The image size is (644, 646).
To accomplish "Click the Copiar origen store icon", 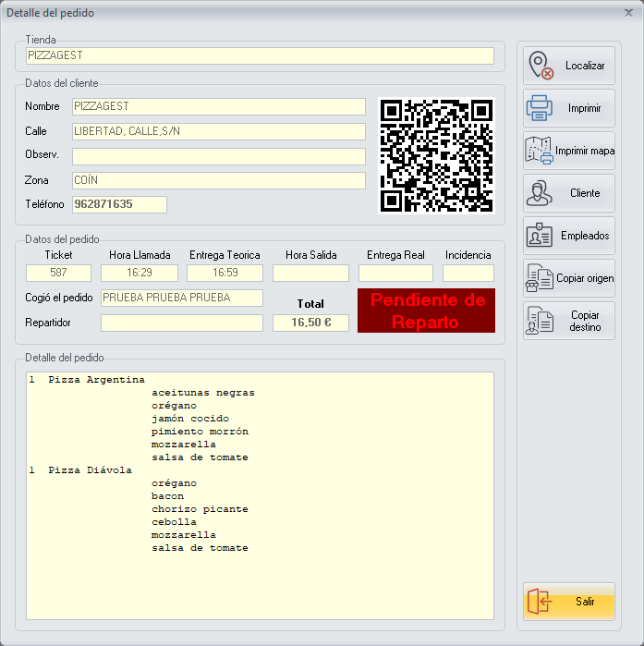I will (540, 278).
